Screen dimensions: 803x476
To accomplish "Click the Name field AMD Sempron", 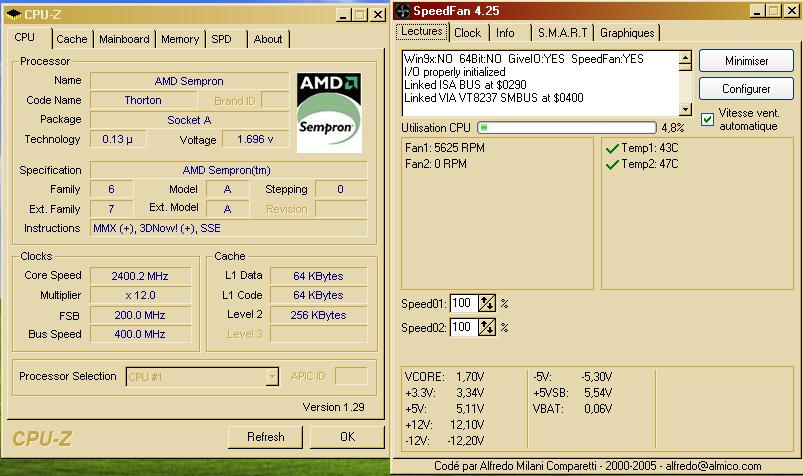I will point(189,81).
